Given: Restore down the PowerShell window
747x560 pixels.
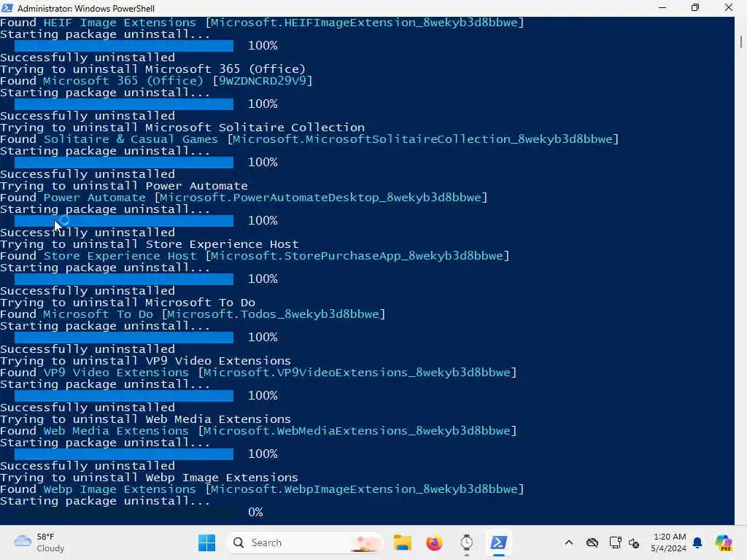Looking at the screenshot, I should [x=695, y=8].
